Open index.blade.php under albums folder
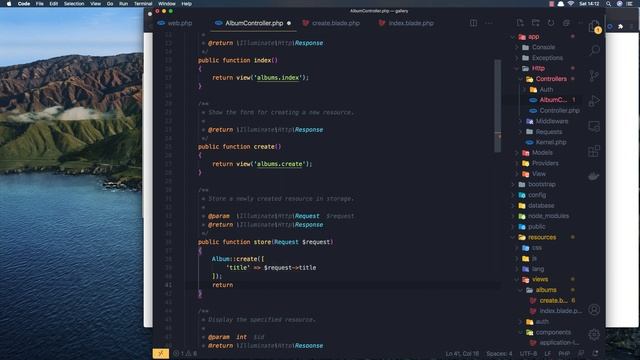Screen dimensions: 640x360 coord(560,311)
